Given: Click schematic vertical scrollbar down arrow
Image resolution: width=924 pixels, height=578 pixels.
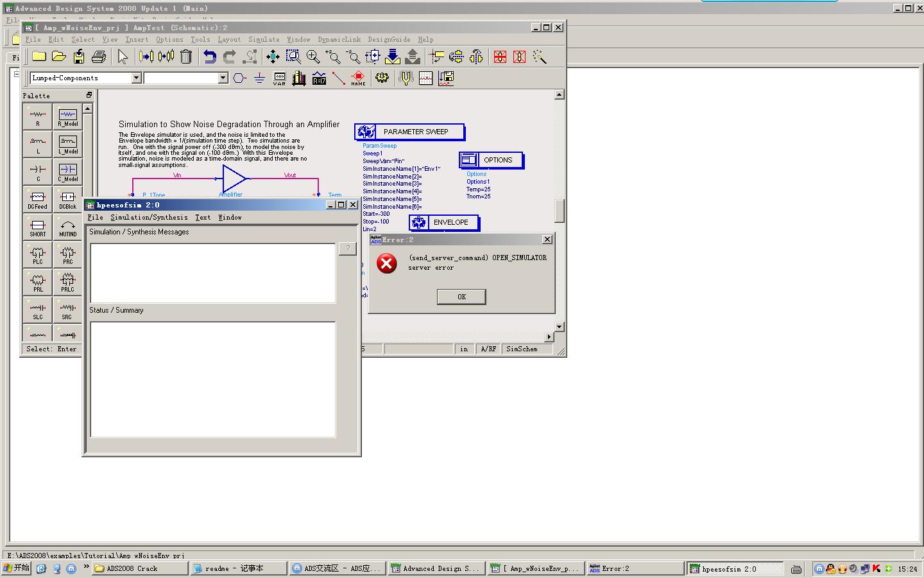Looking at the screenshot, I should (559, 326).
